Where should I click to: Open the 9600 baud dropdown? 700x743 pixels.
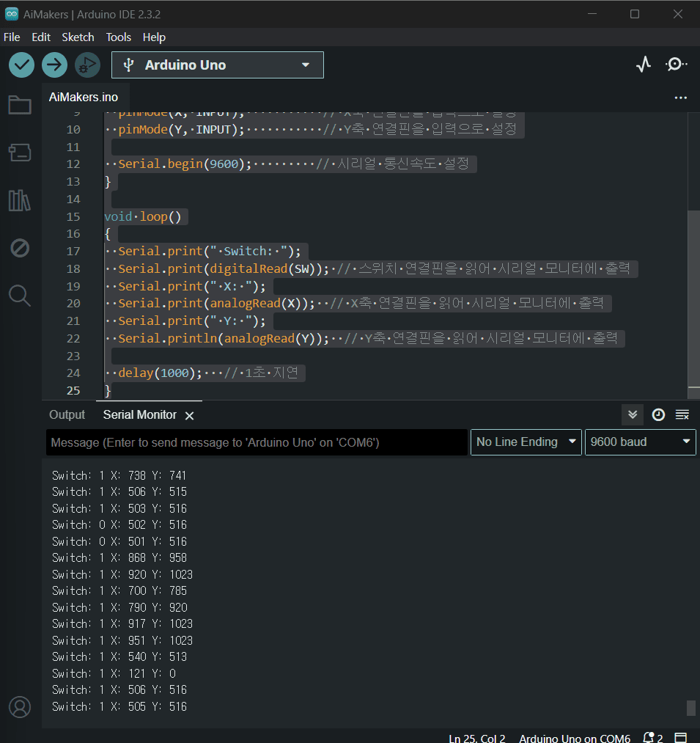[640, 442]
